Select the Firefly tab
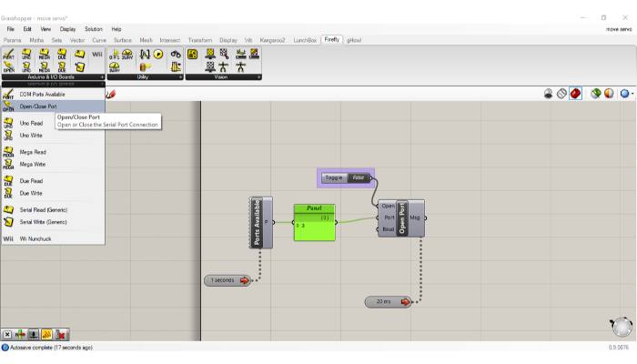Viewport: 637px width, 364px height. [332, 39]
